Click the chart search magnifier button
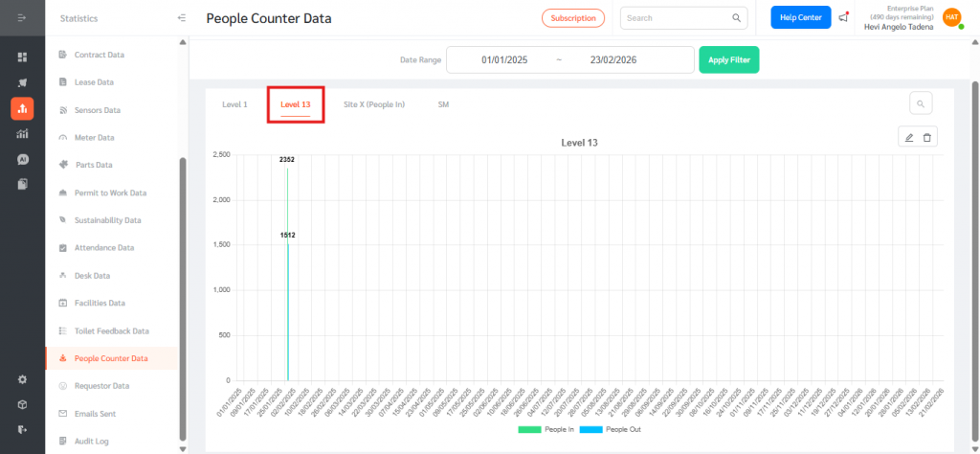 coord(920,103)
